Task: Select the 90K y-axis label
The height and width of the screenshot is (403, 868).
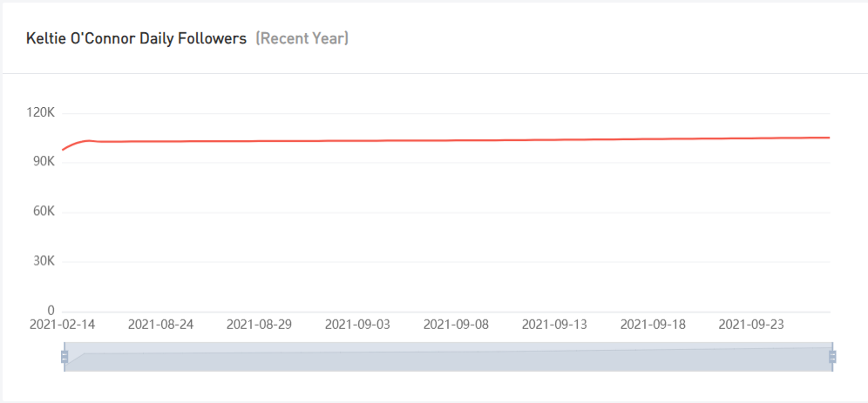Action: click(44, 162)
